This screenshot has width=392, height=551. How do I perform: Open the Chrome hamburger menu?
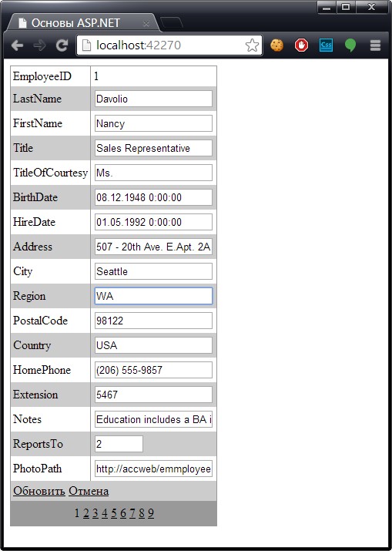pyautogui.click(x=376, y=45)
